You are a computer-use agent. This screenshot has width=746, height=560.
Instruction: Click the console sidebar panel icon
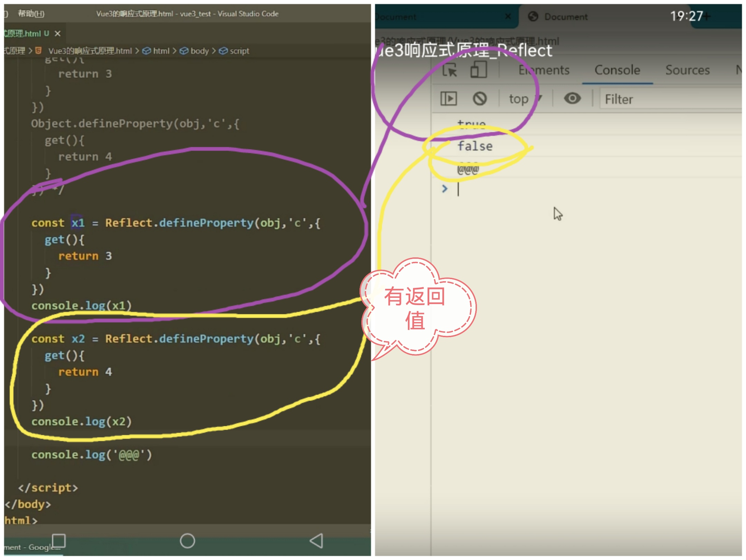(449, 99)
